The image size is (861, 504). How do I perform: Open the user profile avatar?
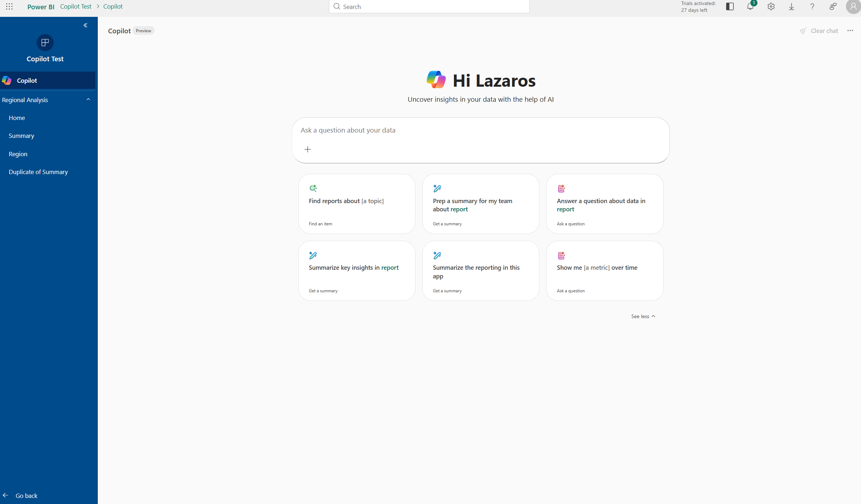point(853,6)
